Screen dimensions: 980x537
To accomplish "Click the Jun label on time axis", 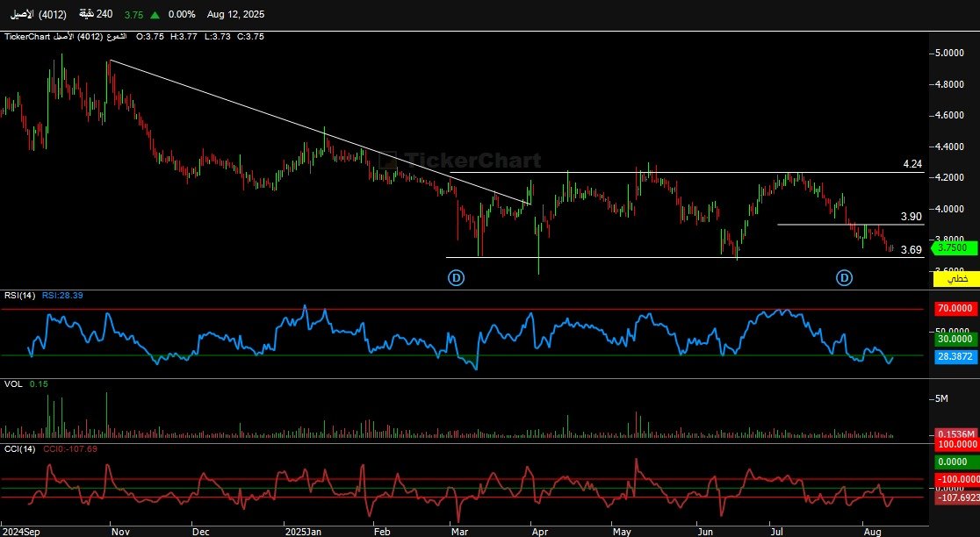I will tap(705, 532).
